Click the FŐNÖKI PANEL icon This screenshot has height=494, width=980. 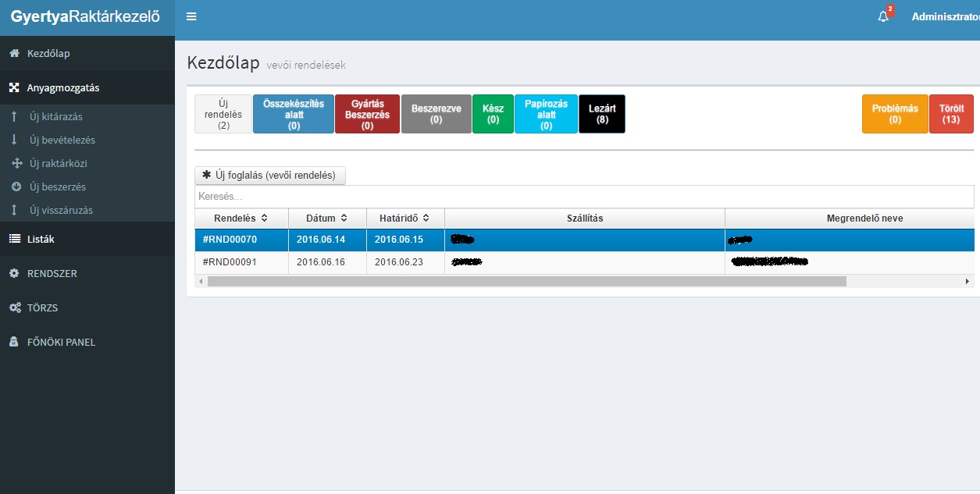click(x=14, y=343)
